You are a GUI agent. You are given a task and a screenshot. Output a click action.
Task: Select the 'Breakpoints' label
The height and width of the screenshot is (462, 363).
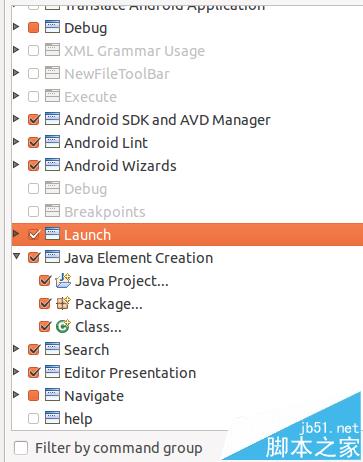[x=105, y=212]
